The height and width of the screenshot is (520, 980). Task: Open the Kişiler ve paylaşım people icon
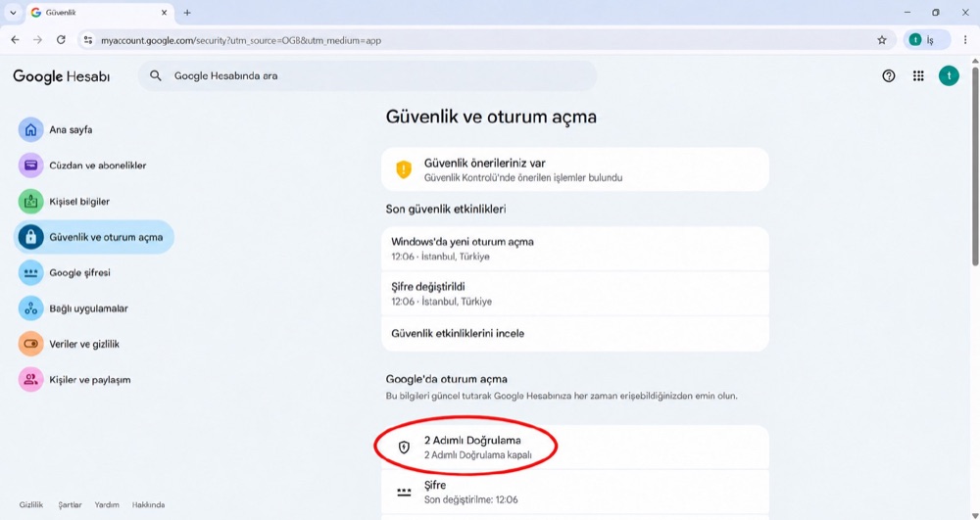click(30, 380)
